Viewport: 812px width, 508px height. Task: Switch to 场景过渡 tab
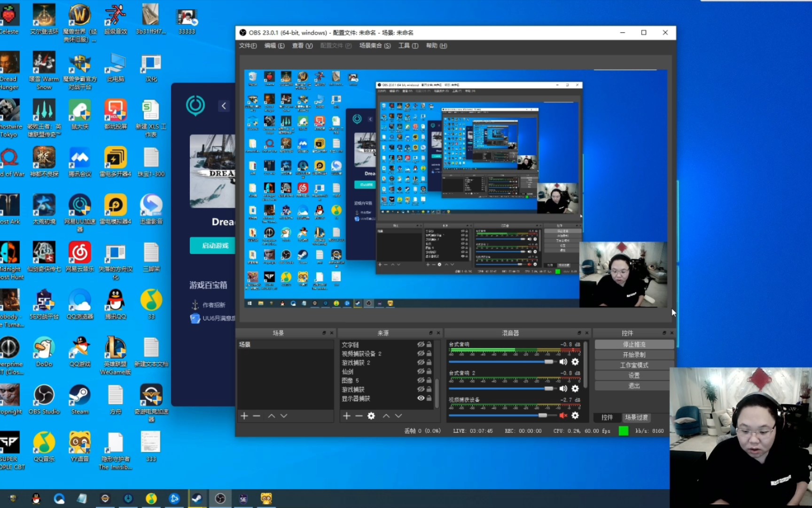[x=636, y=417]
